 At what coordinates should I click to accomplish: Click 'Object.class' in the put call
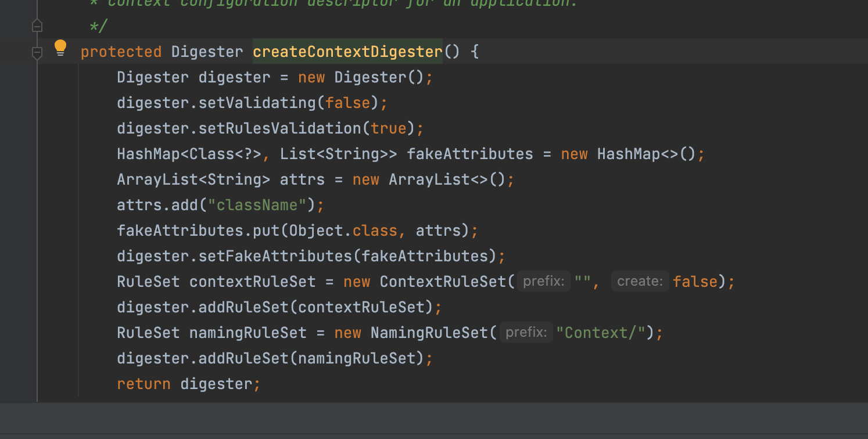pos(343,231)
